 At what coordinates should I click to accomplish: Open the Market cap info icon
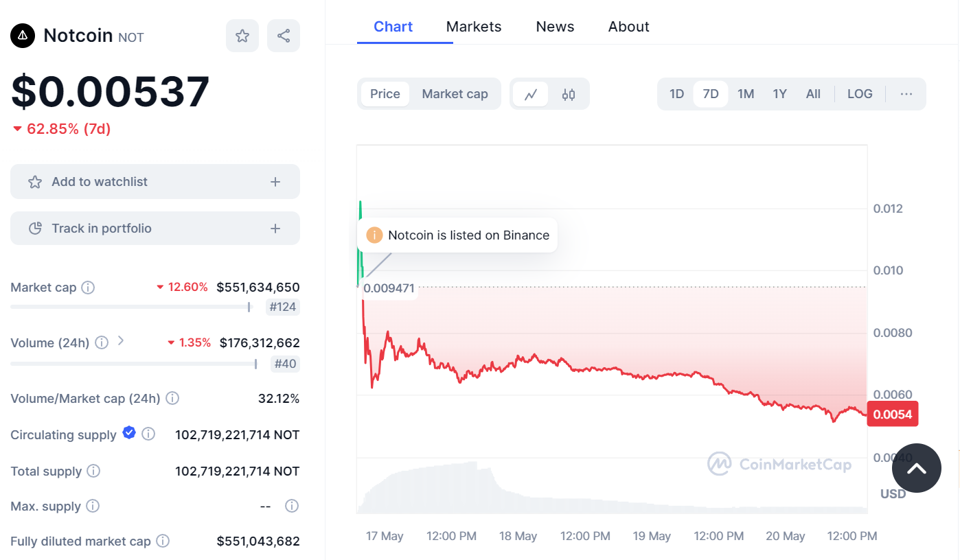(x=88, y=288)
